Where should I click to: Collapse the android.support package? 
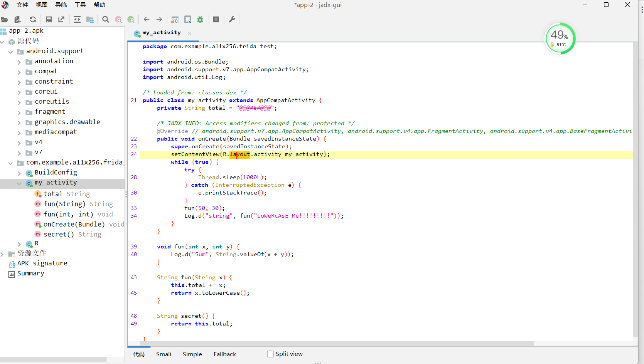coord(11,52)
